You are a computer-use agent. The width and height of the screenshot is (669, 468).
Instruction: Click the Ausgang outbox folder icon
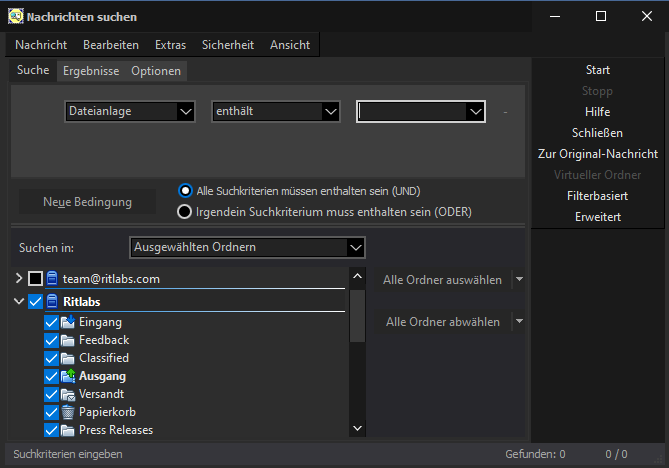[68, 376]
